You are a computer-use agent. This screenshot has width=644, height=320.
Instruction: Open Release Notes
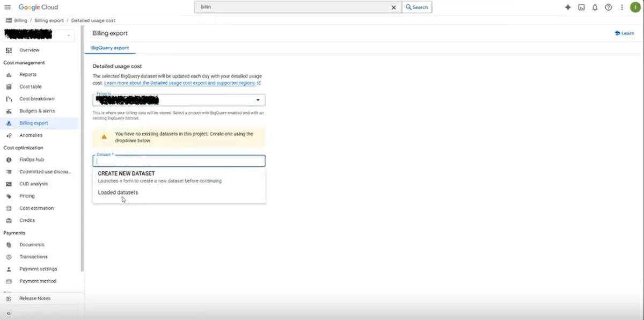(x=35, y=298)
